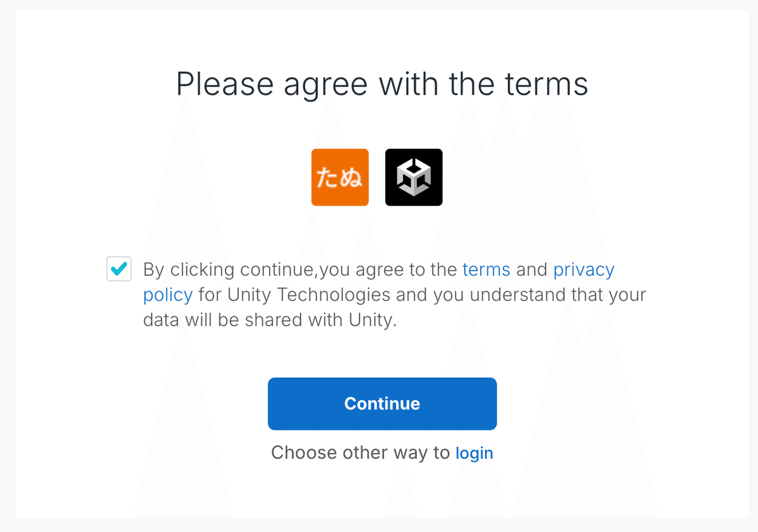Click the "you agree to the" phrase
The height and width of the screenshot is (532, 758).
pos(388,270)
